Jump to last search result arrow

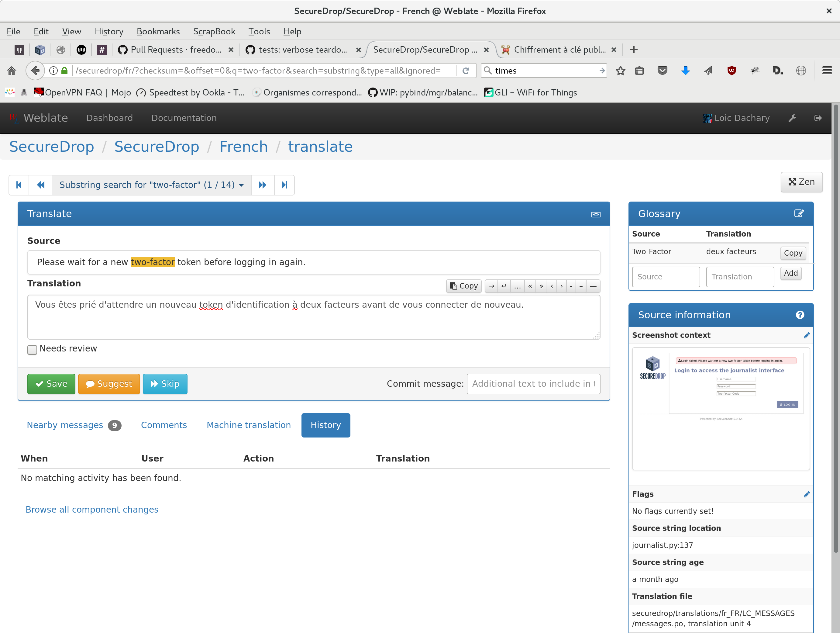284,185
